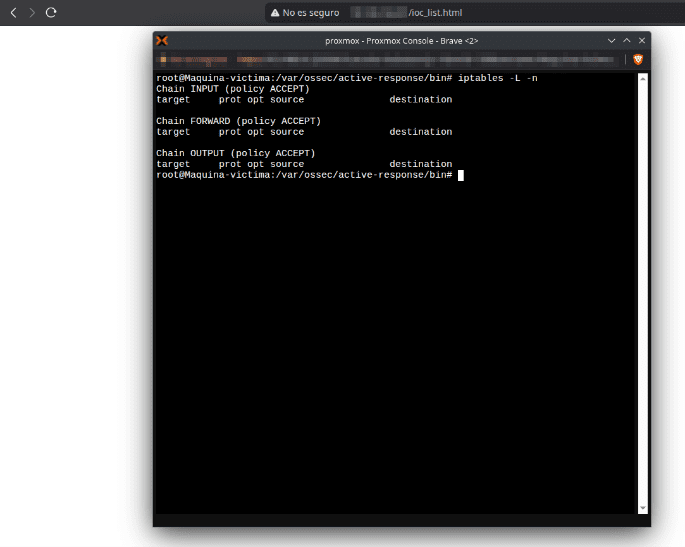
Task: Reload the ioc_list.html page
Action: [51, 13]
